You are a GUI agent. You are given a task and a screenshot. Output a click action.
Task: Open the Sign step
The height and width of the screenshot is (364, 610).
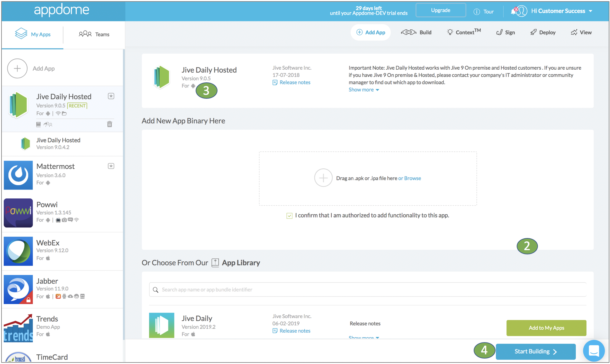tap(506, 32)
